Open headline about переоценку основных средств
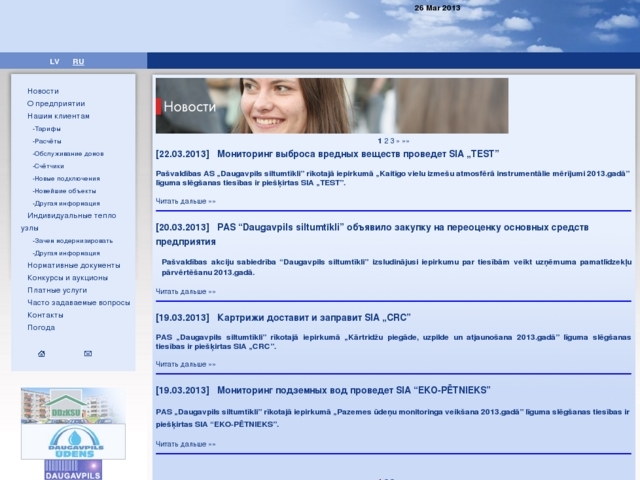640x480 pixels. [x=372, y=234]
